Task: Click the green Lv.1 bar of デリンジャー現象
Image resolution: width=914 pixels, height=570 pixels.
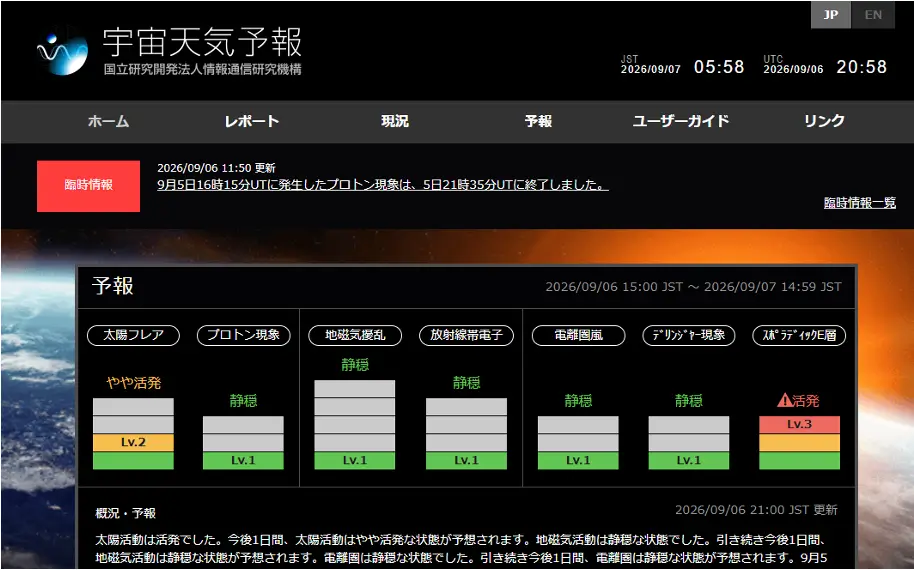Action: coord(689,460)
